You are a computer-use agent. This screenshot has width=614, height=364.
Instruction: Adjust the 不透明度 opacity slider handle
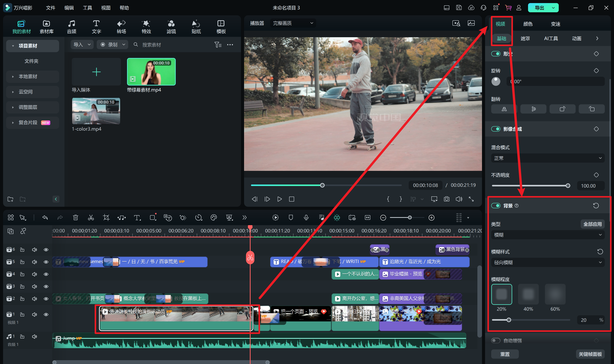click(x=568, y=186)
